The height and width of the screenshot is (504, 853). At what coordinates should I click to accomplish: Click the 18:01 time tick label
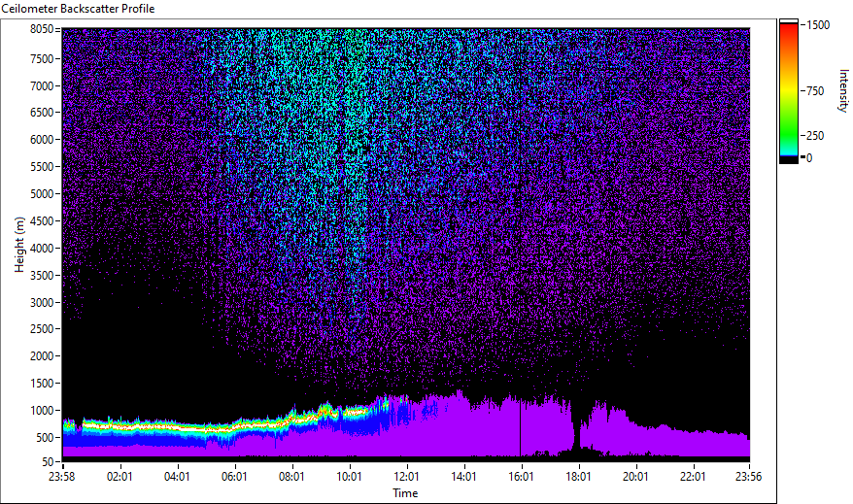pyautogui.click(x=578, y=477)
